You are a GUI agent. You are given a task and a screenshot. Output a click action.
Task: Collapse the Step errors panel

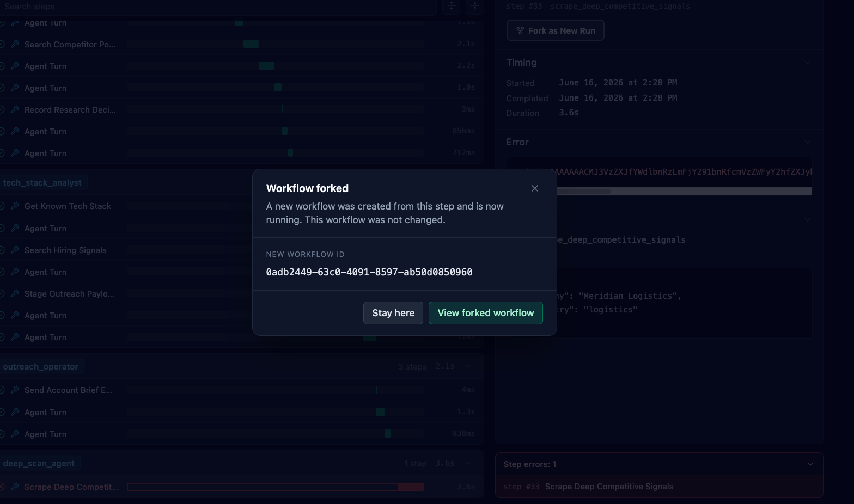click(810, 464)
